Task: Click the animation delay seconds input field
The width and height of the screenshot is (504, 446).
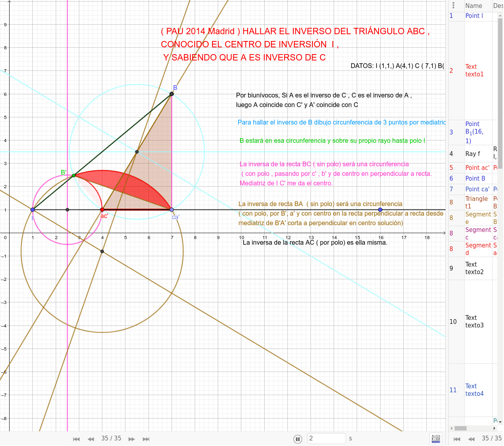Action: pyautogui.click(x=326, y=438)
